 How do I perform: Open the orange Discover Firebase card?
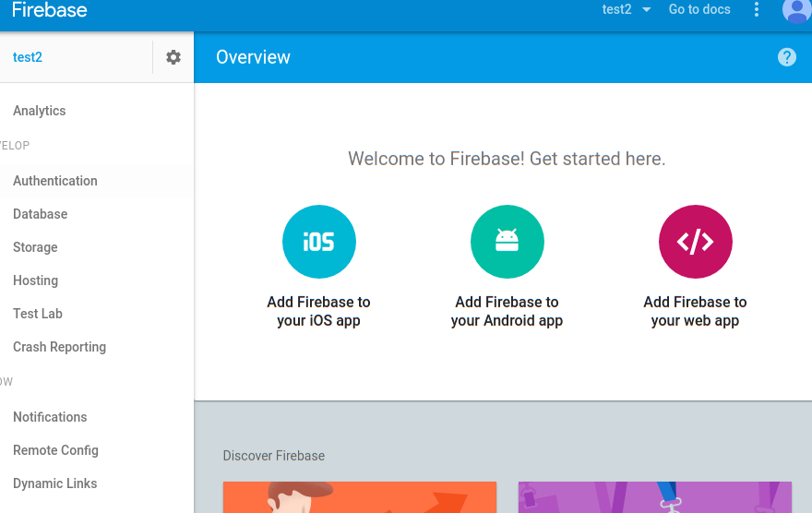(x=360, y=497)
